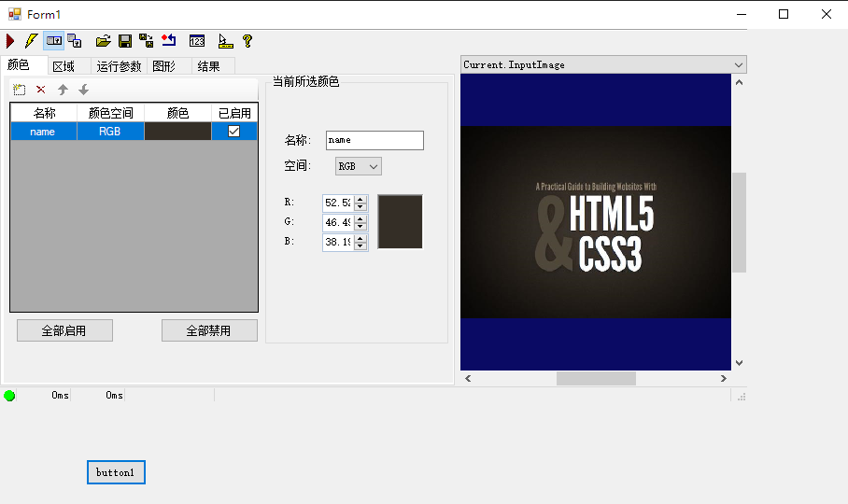
Task: Uncheck the 已启用 checkbox in name row
Action: click(233, 132)
